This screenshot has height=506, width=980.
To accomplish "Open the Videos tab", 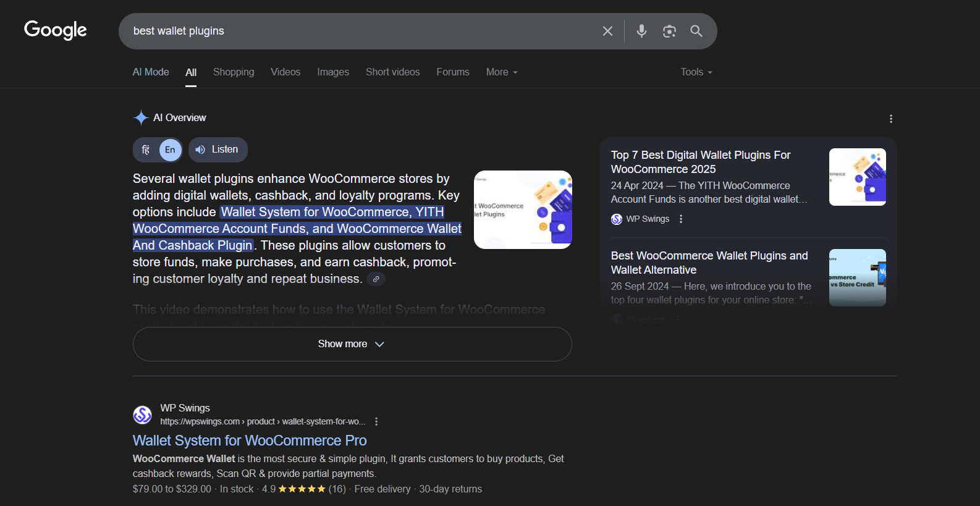I will pyautogui.click(x=285, y=72).
